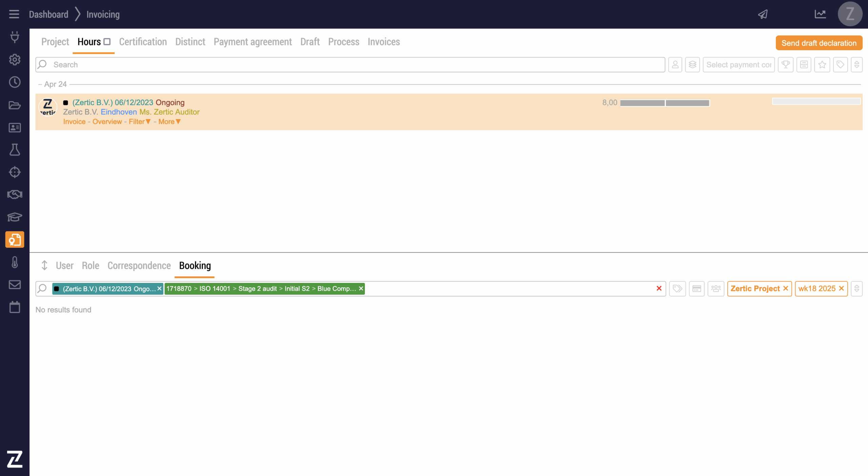This screenshot has width=868, height=476.
Task: Click the star favorites filter icon
Action: [822, 64]
